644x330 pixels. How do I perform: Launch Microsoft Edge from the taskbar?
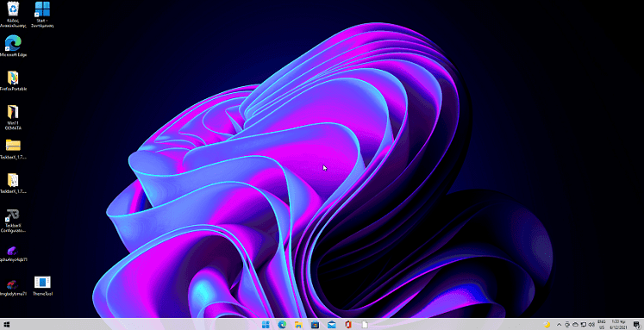click(282, 325)
